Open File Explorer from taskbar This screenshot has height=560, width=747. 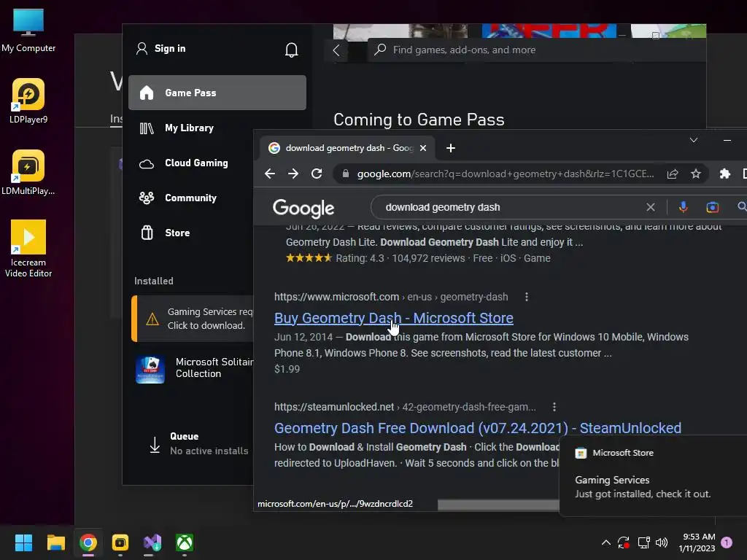point(55,542)
